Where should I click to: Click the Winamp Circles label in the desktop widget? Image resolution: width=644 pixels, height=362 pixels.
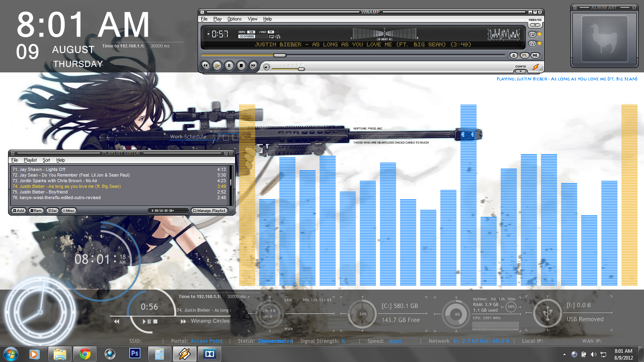pos(210,321)
